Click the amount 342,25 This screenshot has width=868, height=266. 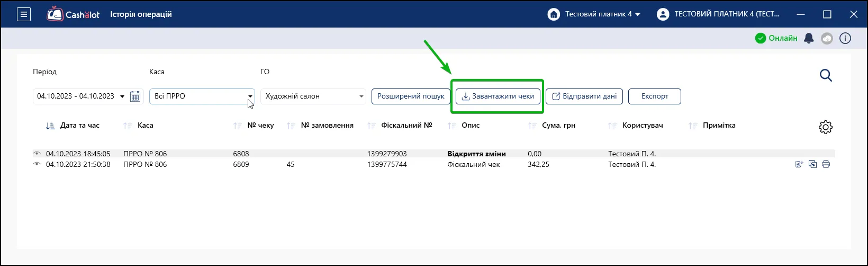point(538,164)
